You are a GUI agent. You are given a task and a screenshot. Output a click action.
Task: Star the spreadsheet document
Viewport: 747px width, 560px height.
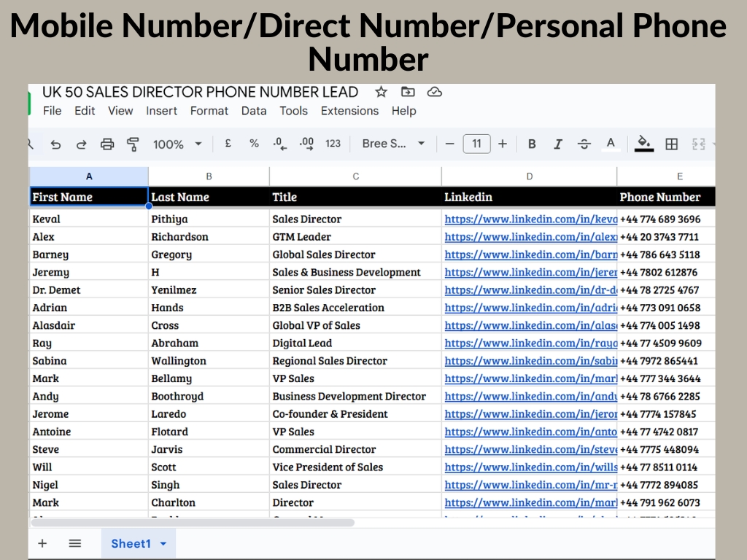click(x=381, y=92)
